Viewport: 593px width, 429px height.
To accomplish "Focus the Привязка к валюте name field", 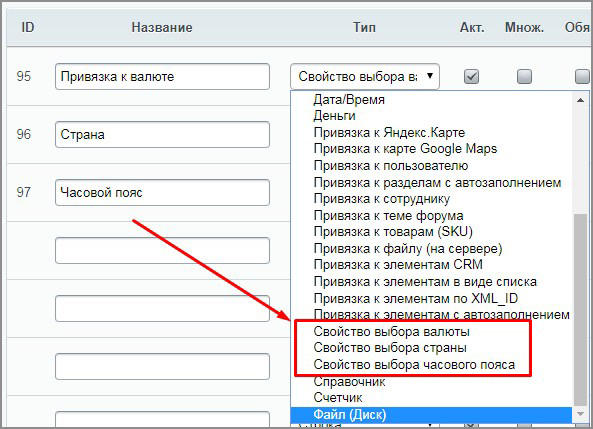I will click(162, 76).
